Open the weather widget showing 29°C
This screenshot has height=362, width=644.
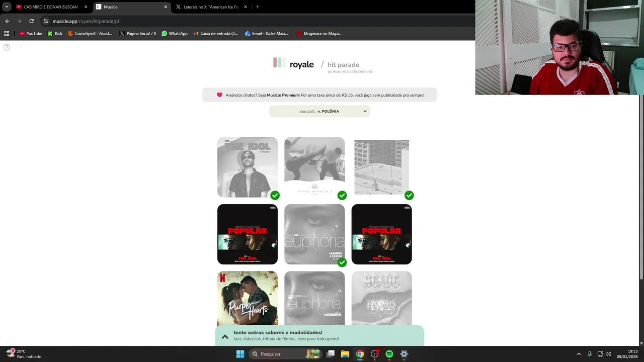pos(24,354)
